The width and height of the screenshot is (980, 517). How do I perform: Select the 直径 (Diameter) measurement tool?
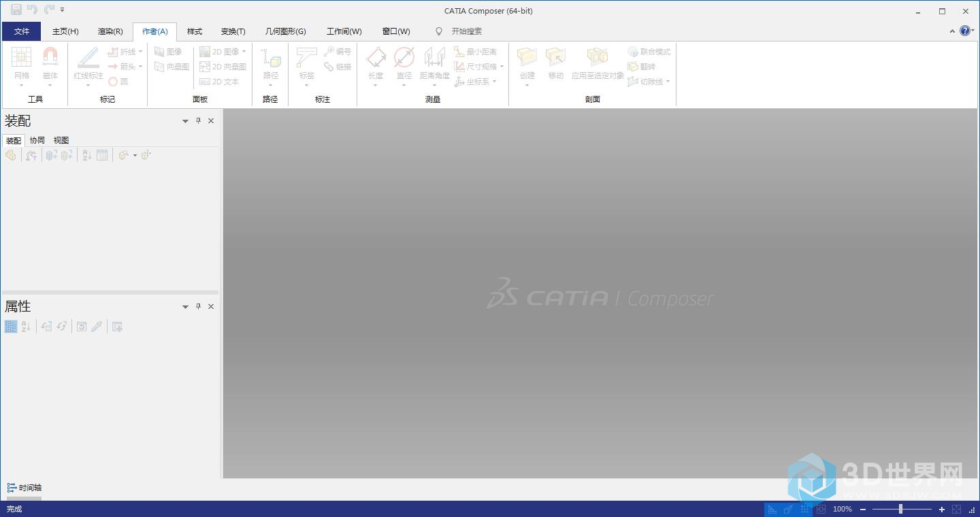tap(404, 63)
